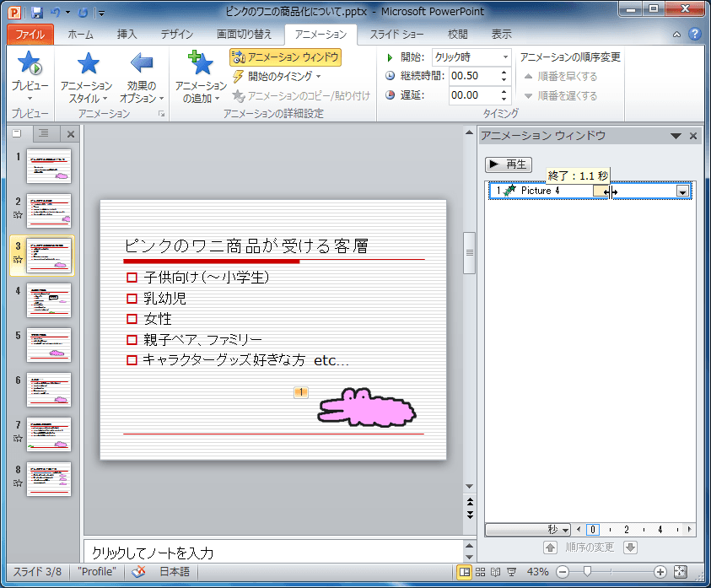Image resolution: width=711 pixels, height=588 pixels.
Task: Open PowerPoint Help question mark icon
Action: (x=694, y=34)
